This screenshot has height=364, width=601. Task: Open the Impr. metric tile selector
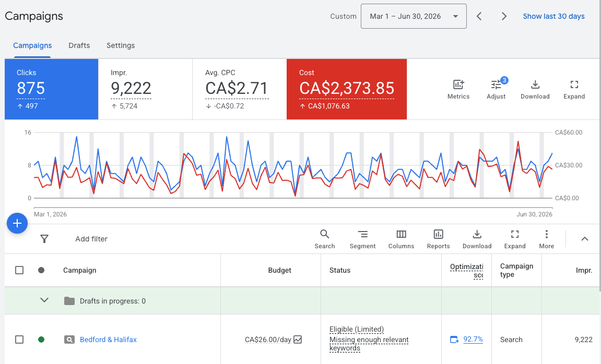[x=145, y=89]
